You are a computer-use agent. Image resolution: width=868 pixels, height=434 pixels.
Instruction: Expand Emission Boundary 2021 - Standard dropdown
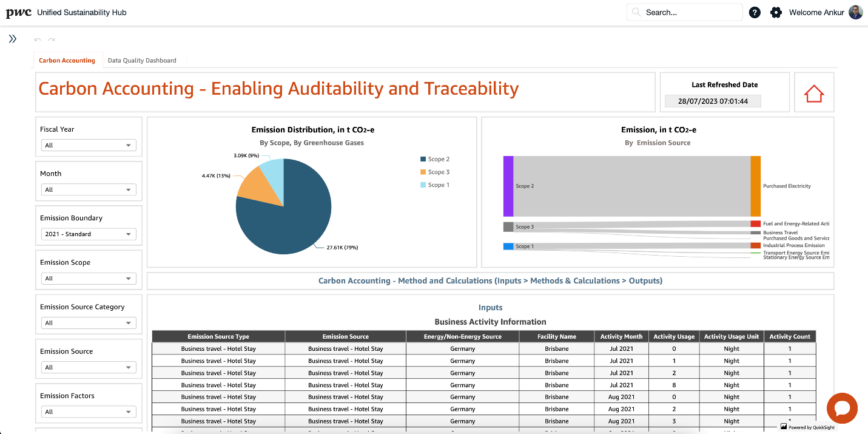tap(89, 234)
